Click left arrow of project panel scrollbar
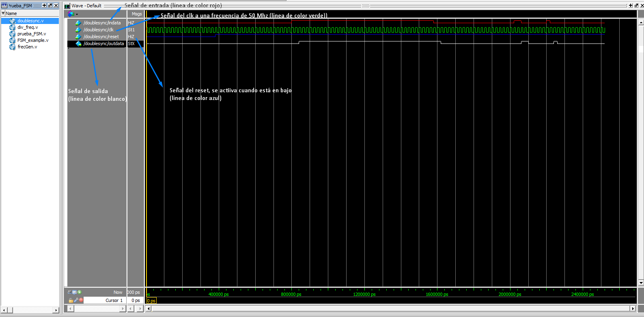The height and width of the screenshot is (317, 644). (x=4, y=310)
